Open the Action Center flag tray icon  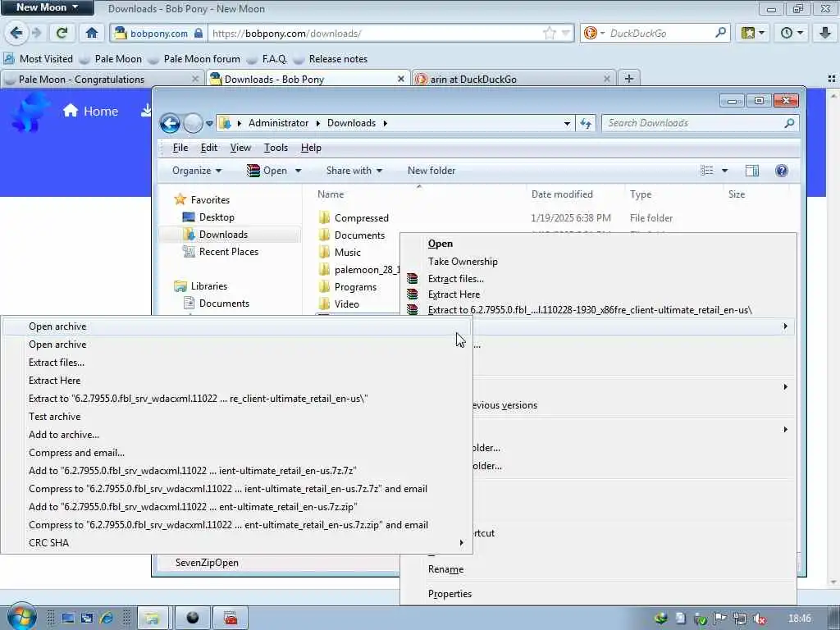pos(719,619)
